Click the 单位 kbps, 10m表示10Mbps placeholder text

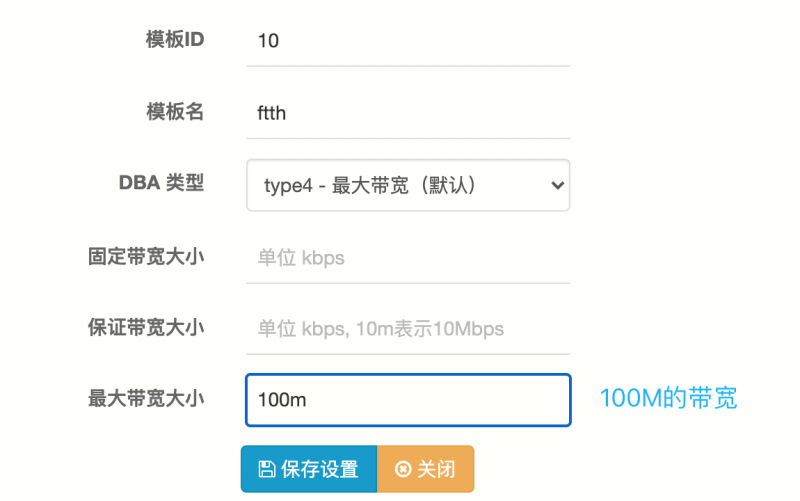coord(381,329)
